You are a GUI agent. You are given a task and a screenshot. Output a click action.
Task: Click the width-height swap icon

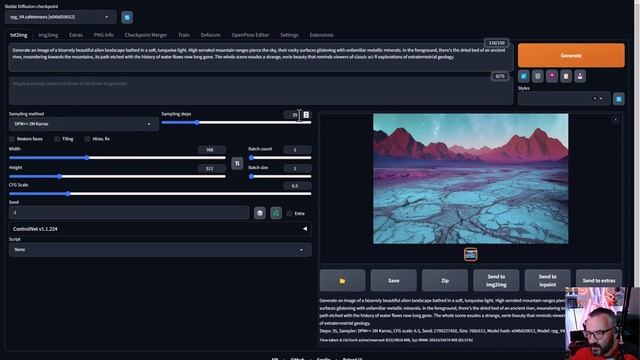pyautogui.click(x=237, y=163)
